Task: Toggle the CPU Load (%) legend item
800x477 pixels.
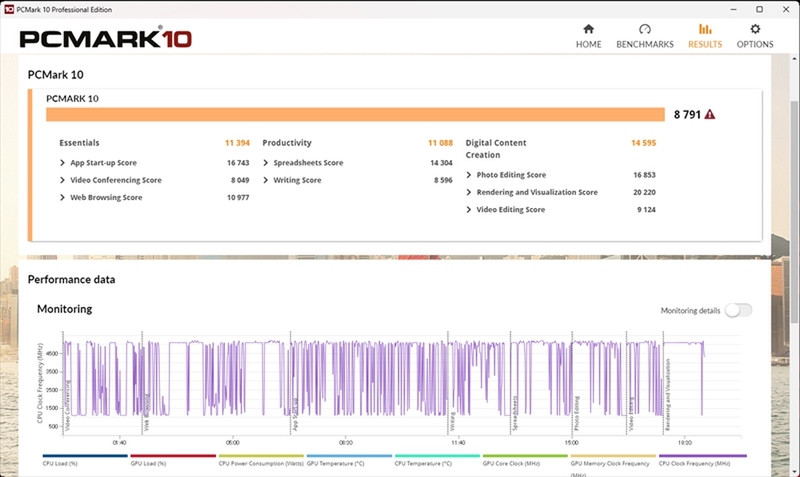Action: [60, 464]
